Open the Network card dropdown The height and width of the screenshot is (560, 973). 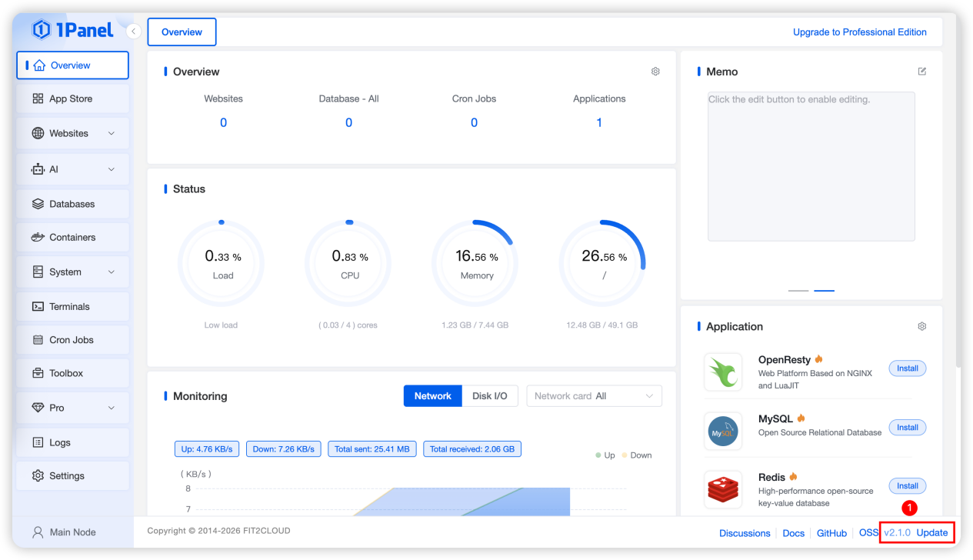(594, 396)
